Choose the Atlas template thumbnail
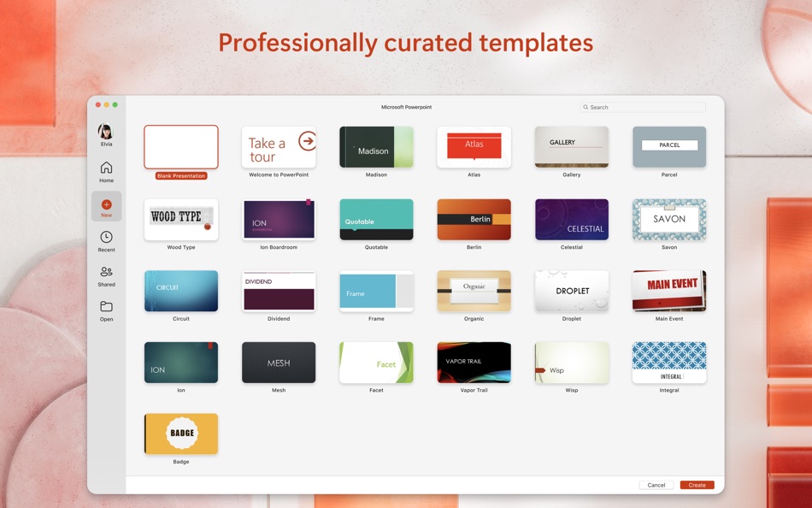Image resolution: width=812 pixels, height=508 pixels. point(474,147)
